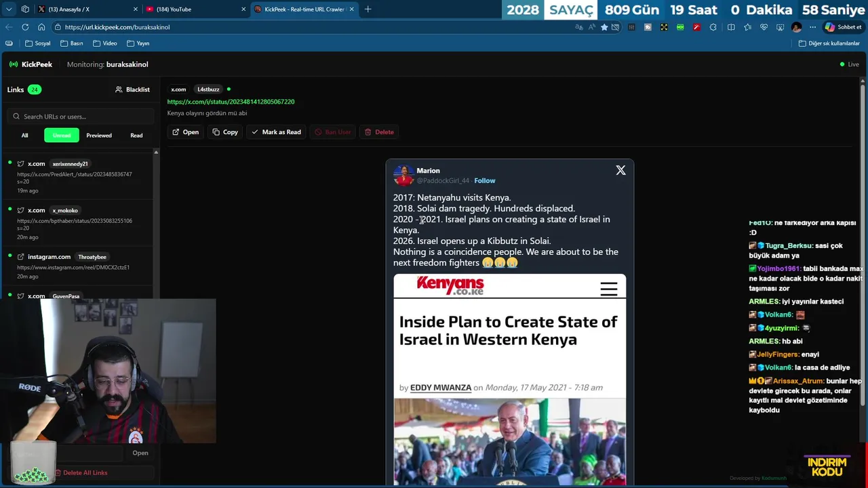The height and width of the screenshot is (488, 868).
Task: Select the Read filter tab
Action: pyautogui.click(x=136, y=136)
